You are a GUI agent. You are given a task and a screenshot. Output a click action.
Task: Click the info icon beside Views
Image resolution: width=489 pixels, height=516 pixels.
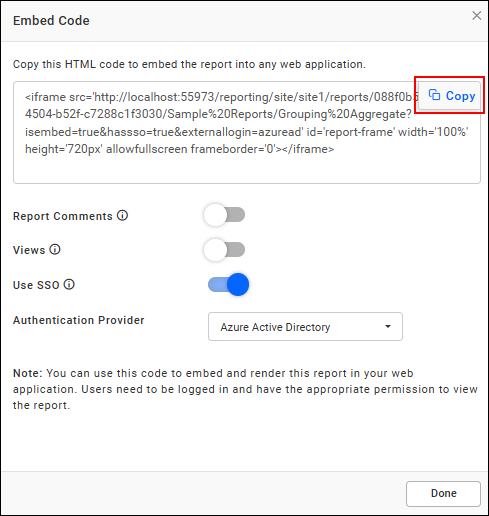click(55, 249)
